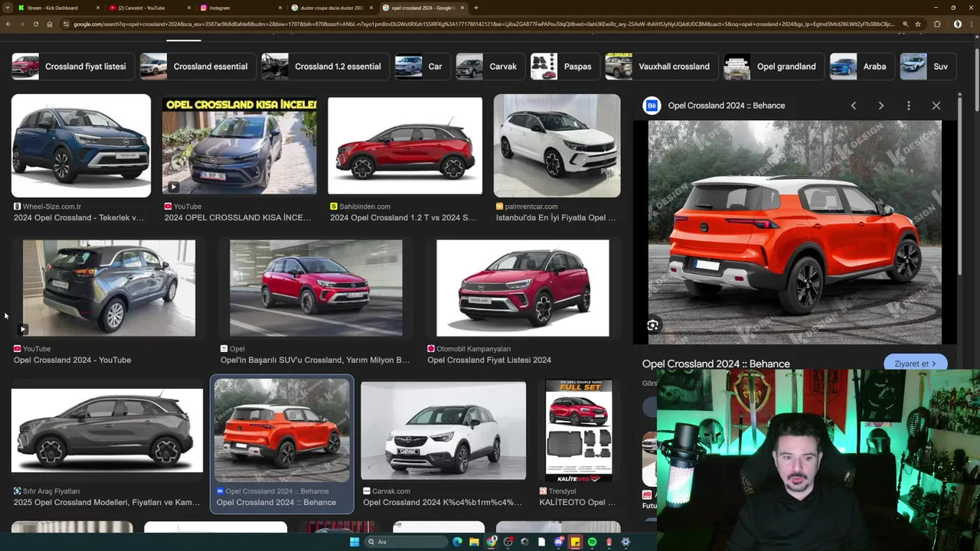Click 'Opel Crossland Fiyat Listesi 2024' link
This screenshot has height=551, width=980.
(x=489, y=360)
